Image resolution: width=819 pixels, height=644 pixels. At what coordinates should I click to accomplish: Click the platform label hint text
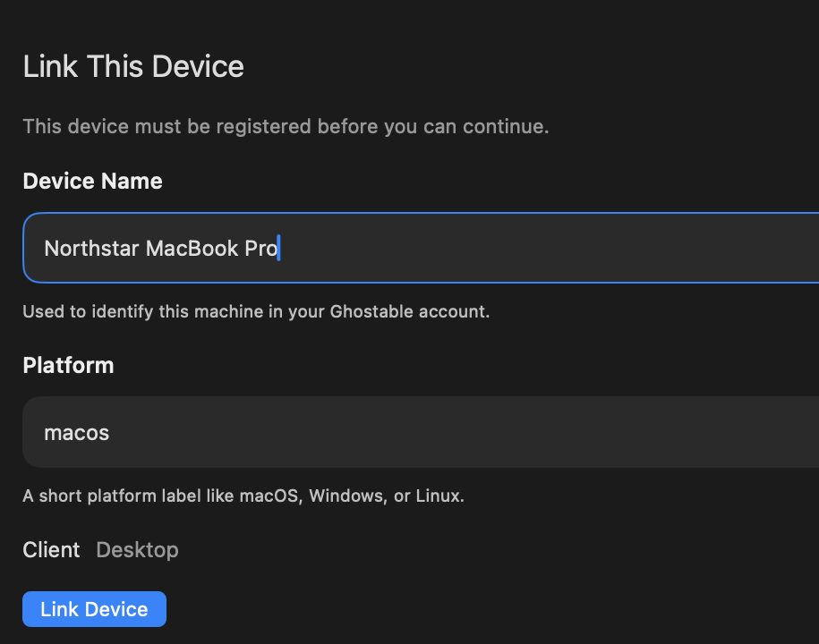243,496
